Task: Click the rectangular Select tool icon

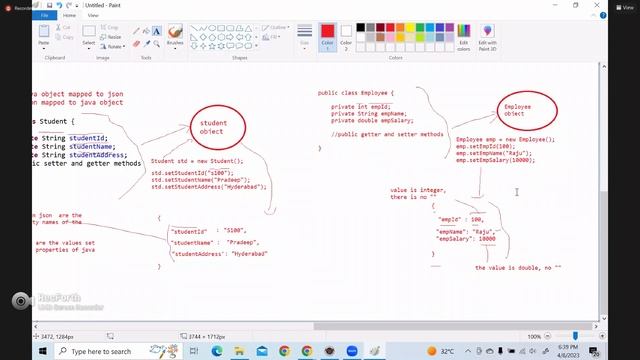Action: click(x=89, y=31)
